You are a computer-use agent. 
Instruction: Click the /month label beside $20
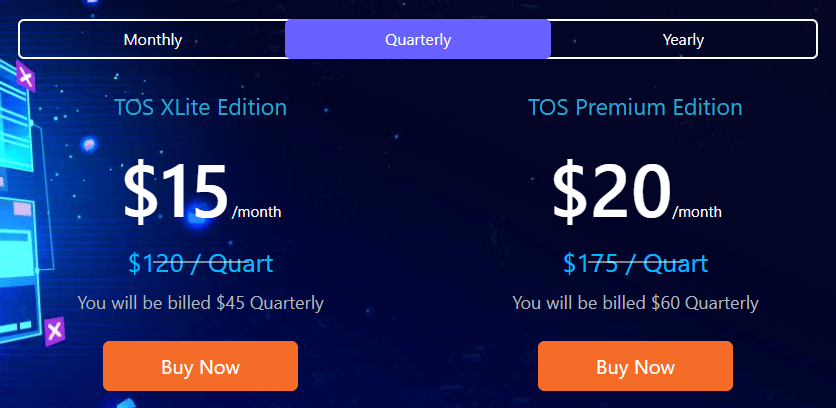697,212
